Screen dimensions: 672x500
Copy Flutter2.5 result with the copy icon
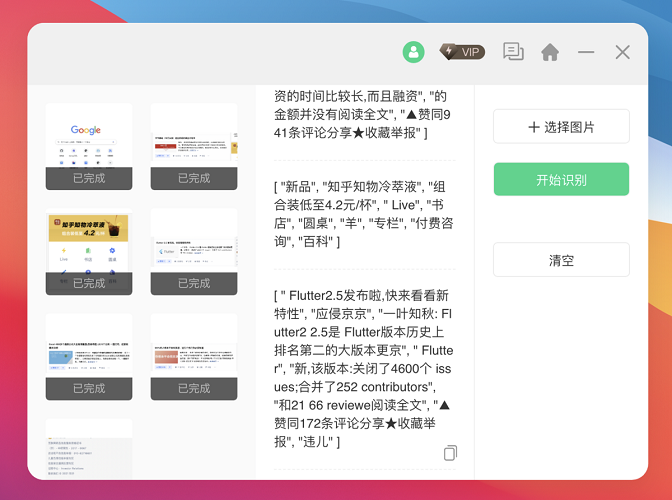pos(450,453)
